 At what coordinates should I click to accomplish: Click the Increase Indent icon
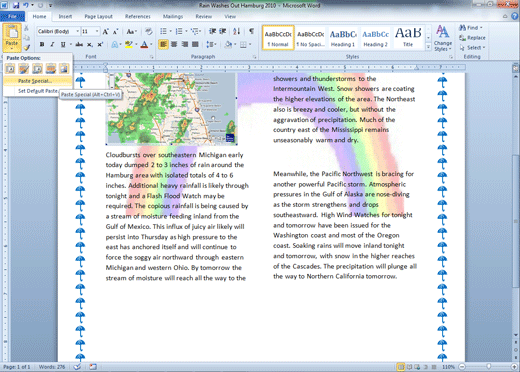(x=223, y=31)
